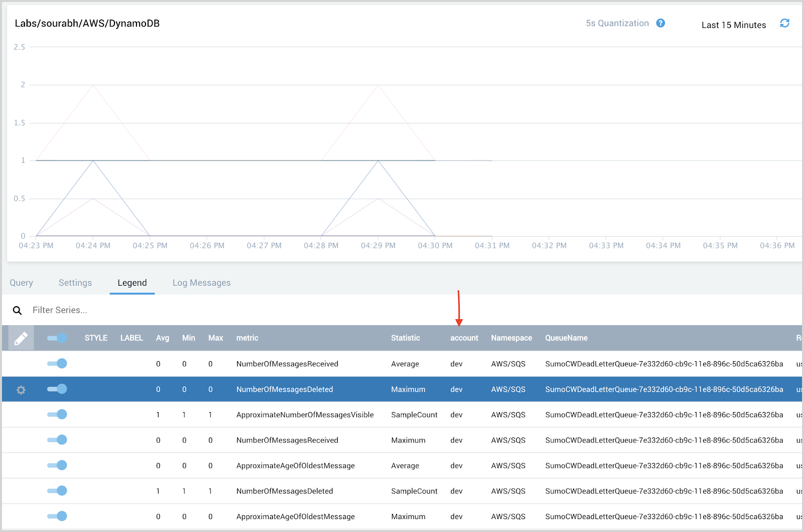Click the panel title Labs/sourabh/AWS/DynamoDB
The image size is (804, 532).
[x=88, y=23]
